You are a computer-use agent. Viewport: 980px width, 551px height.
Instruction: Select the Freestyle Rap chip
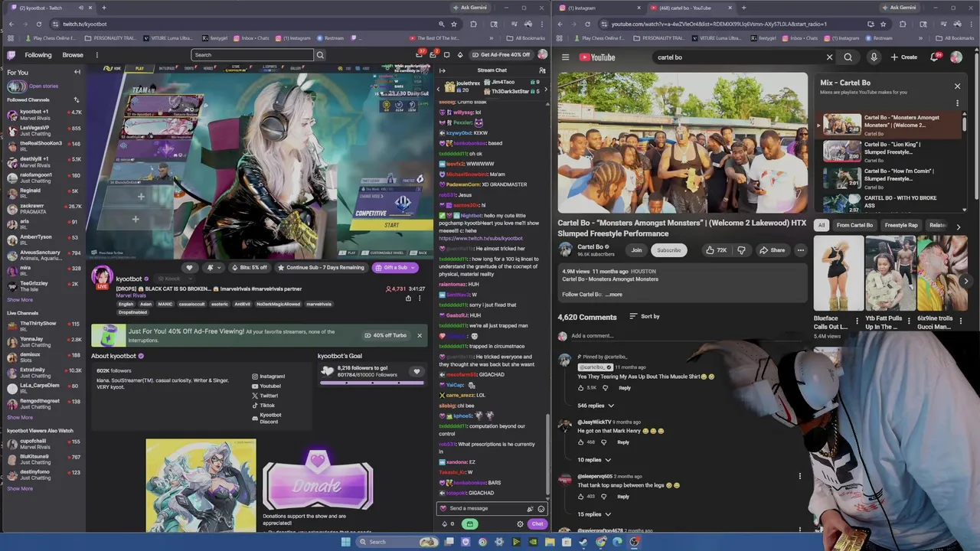click(901, 226)
